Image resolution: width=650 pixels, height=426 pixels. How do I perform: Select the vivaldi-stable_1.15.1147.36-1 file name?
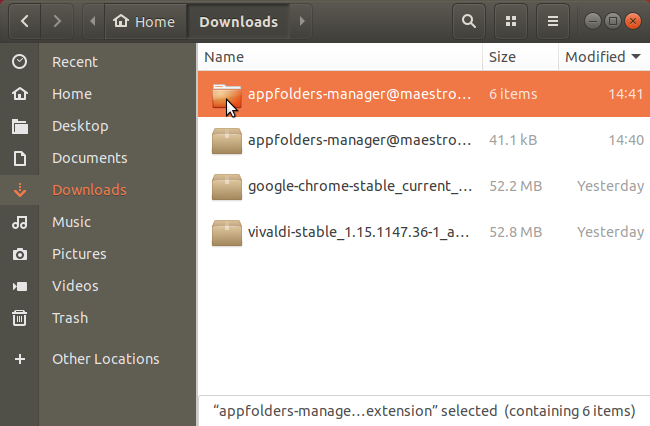click(359, 232)
